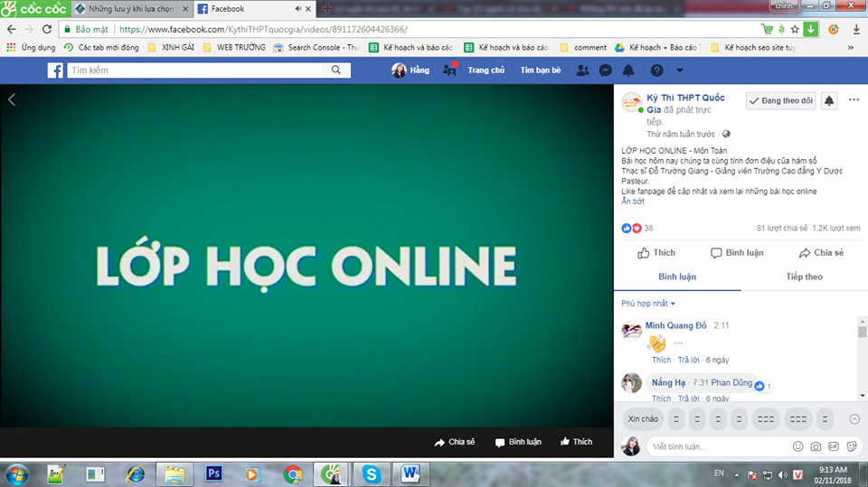Image resolution: width=868 pixels, height=487 pixels.
Task: Click the comments panel scrollbar thumb
Action: click(863, 332)
